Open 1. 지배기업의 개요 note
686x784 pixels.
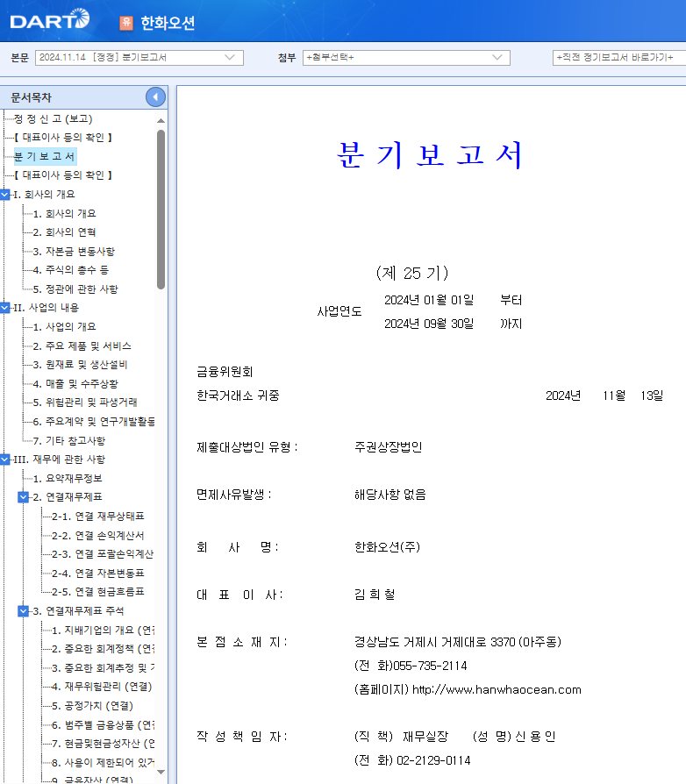click(103, 630)
